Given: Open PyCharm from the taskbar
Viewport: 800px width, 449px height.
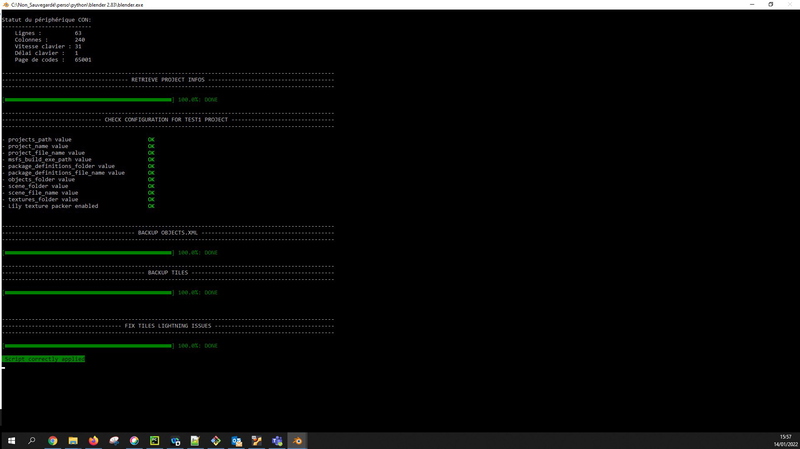Looking at the screenshot, I should point(155,440).
